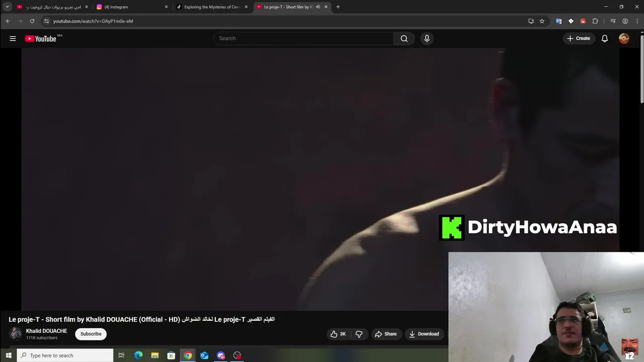Viewport: 644px width, 362px height.
Task: Open the YouTube account avatar menu
Action: [624, 38]
